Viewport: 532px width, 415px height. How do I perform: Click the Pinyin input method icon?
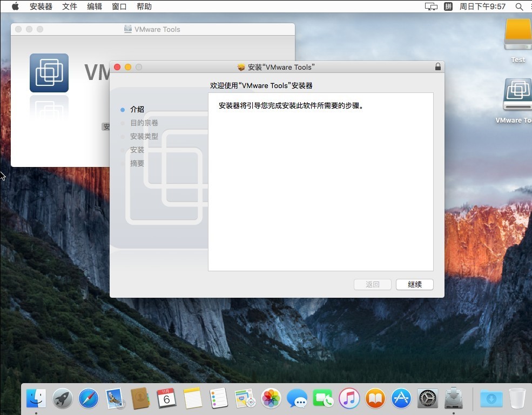click(448, 6)
